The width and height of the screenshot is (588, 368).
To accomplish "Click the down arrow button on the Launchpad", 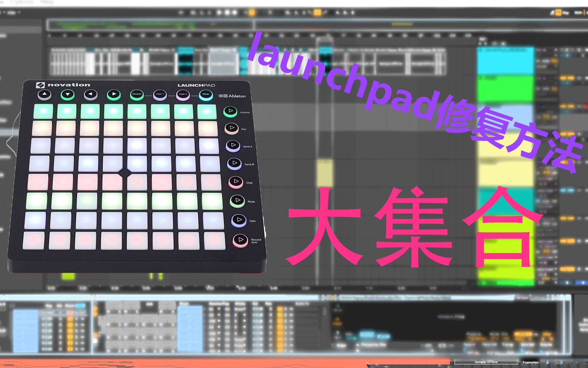I will tap(67, 94).
